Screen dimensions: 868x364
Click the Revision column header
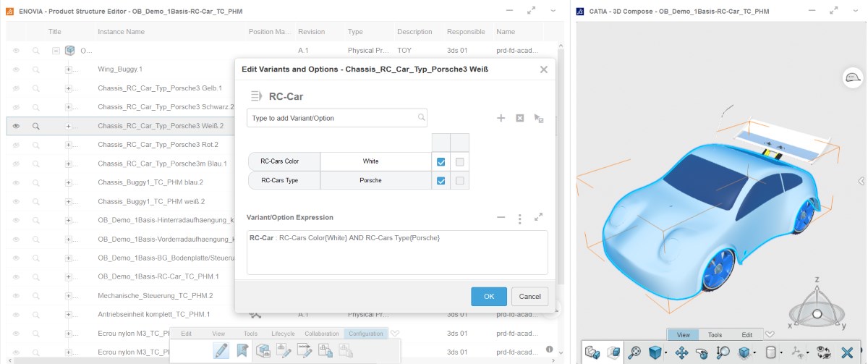pyautogui.click(x=312, y=32)
